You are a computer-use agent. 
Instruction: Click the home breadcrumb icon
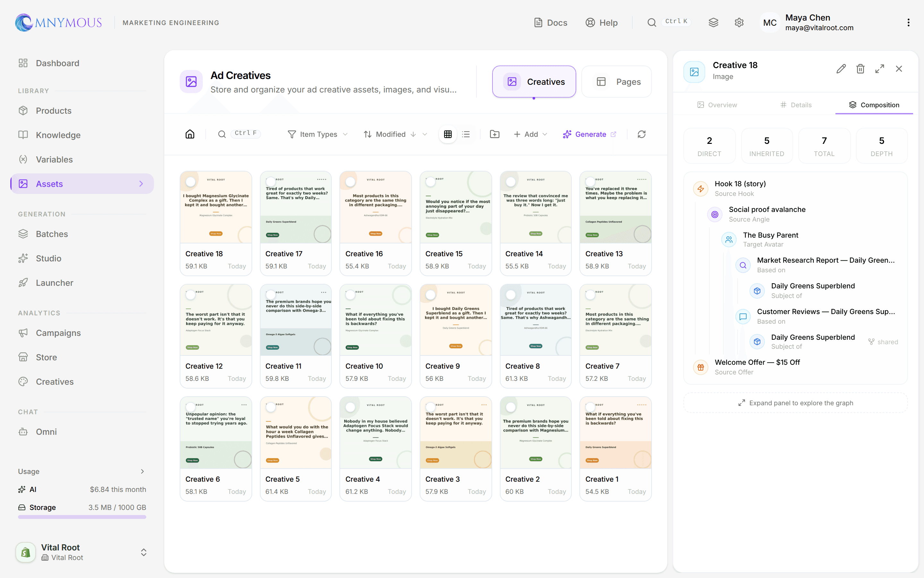click(190, 134)
